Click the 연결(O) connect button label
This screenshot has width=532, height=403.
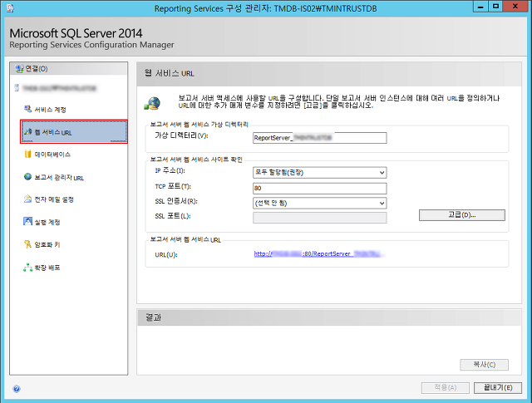coord(37,69)
